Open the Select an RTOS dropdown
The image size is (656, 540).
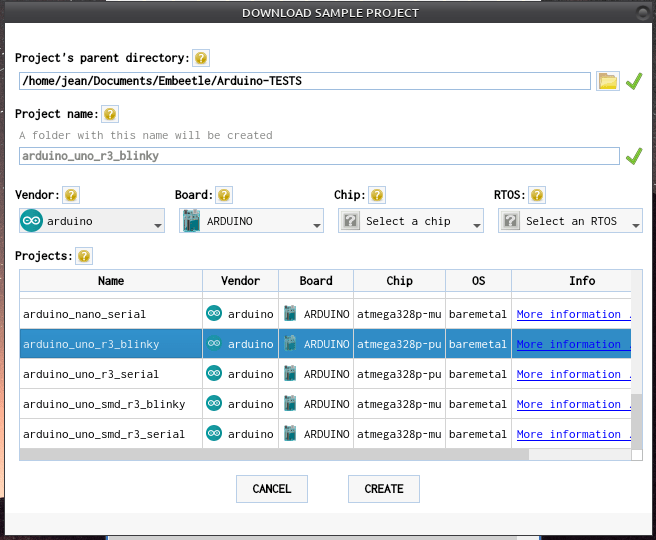[570, 220]
